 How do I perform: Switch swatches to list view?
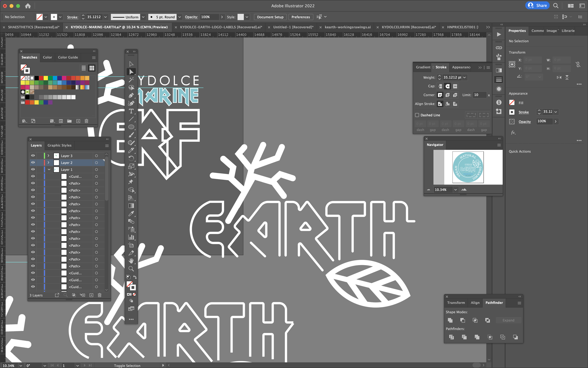click(x=84, y=68)
